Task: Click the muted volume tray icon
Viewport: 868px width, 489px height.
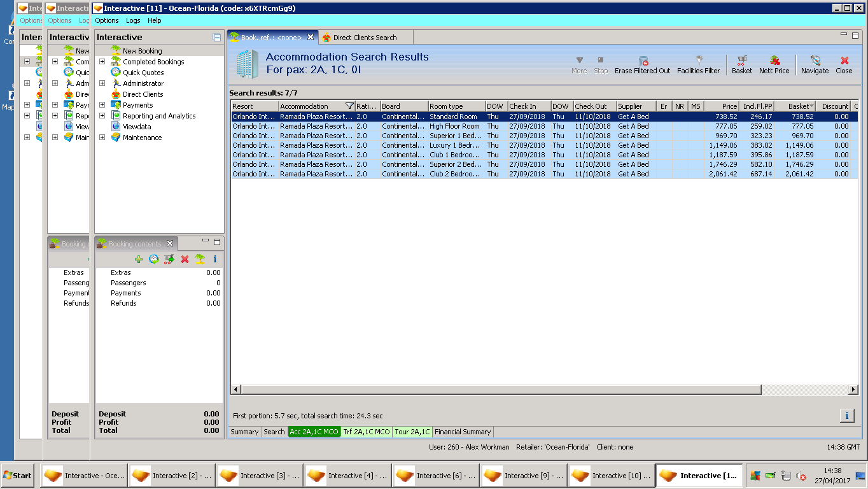Action: tap(801, 476)
